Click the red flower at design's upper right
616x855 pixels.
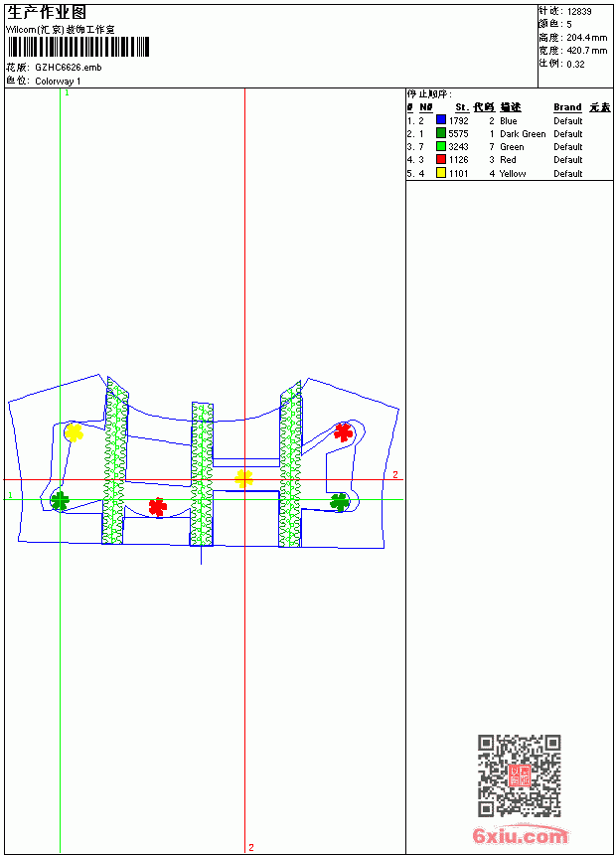click(x=344, y=432)
